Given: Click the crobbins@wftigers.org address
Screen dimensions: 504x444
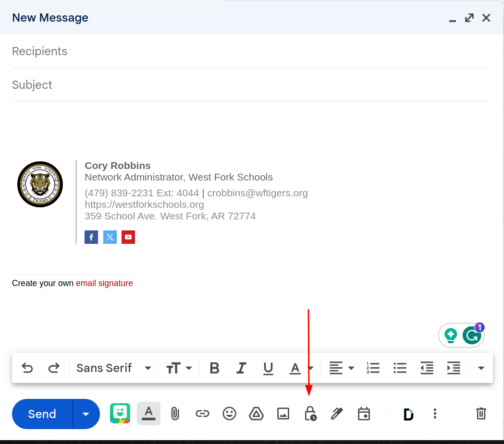Looking at the screenshot, I should point(258,193).
